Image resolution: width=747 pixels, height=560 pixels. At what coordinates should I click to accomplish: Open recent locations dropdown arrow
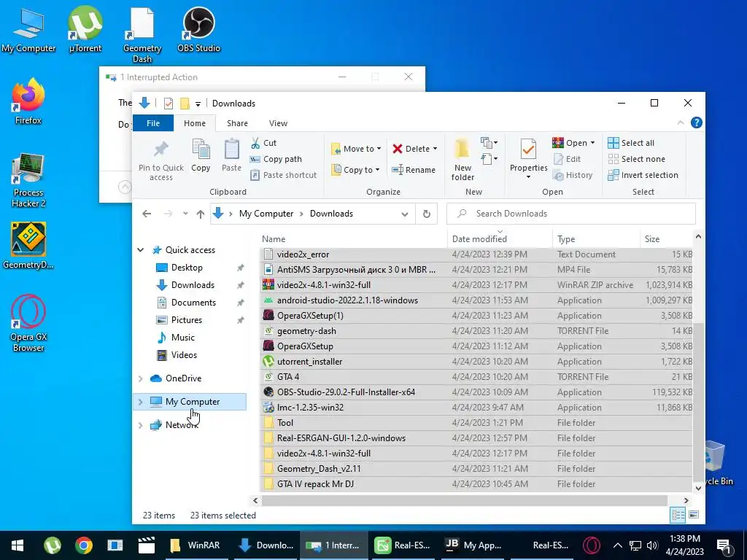(185, 214)
